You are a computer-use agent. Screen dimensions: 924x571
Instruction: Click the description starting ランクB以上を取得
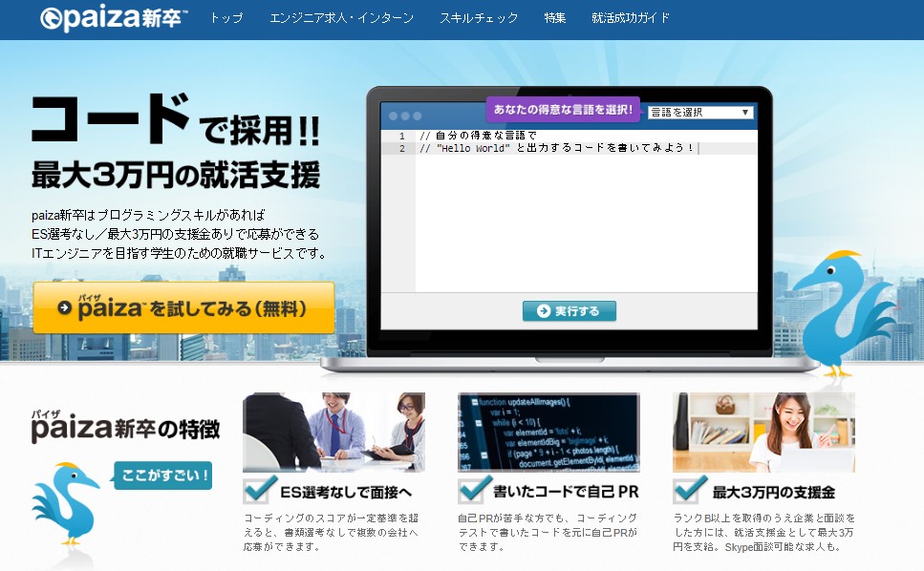763,532
